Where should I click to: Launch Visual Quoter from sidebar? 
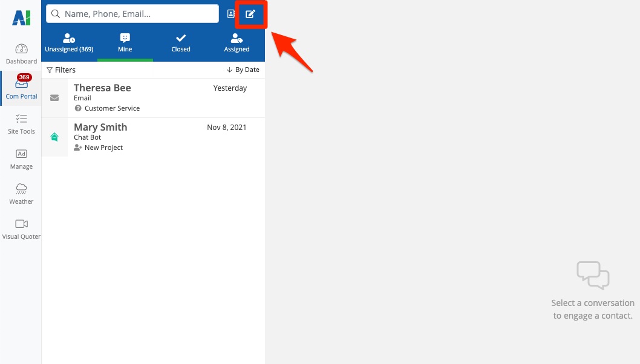coord(21,229)
